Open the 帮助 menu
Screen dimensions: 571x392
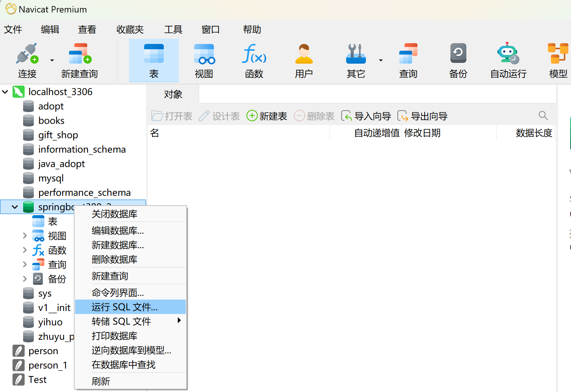252,30
